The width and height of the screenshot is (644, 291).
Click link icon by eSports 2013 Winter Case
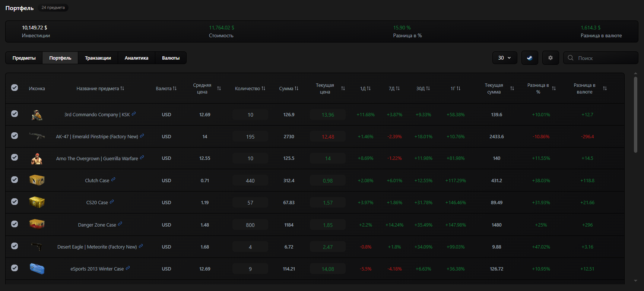tap(128, 268)
